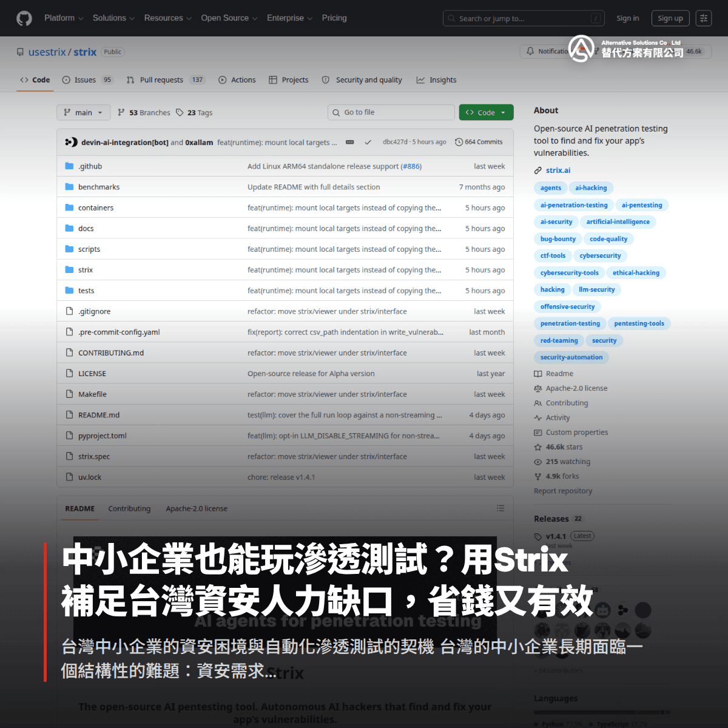This screenshot has height=728, width=728.
Task: Open the appearance settings icon in header
Action: click(x=704, y=18)
